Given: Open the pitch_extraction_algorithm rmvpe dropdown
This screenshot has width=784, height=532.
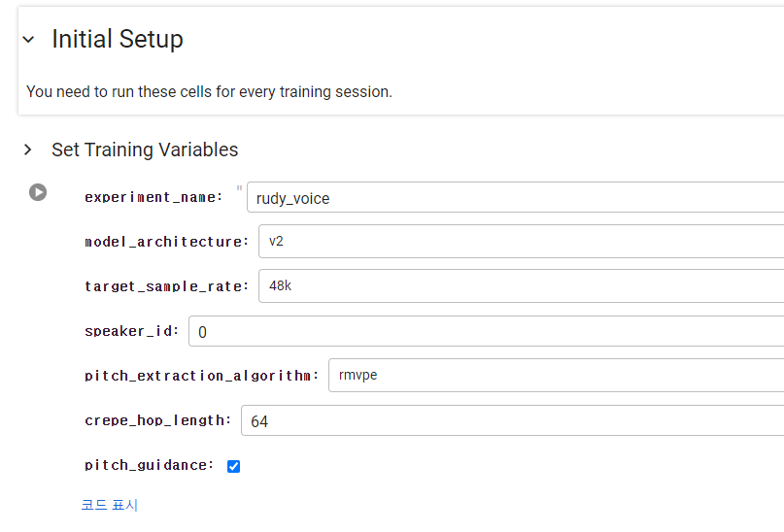Looking at the screenshot, I should pyautogui.click(x=554, y=376).
